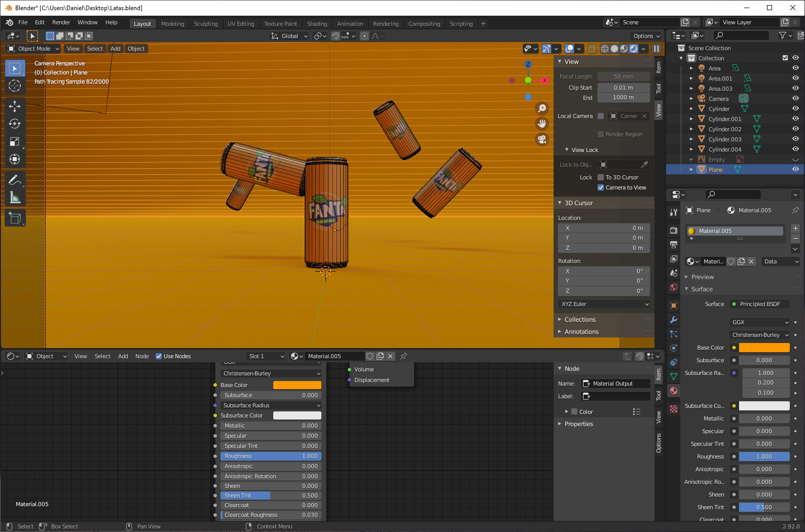The image size is (805, 532).
Task: Switch to rendered viewport shading
Action: click(634, 49)
